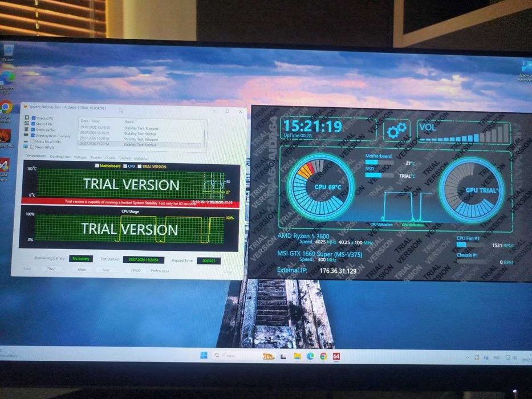Click the Stress GPU(s) monitor icon

coord(26,146)
